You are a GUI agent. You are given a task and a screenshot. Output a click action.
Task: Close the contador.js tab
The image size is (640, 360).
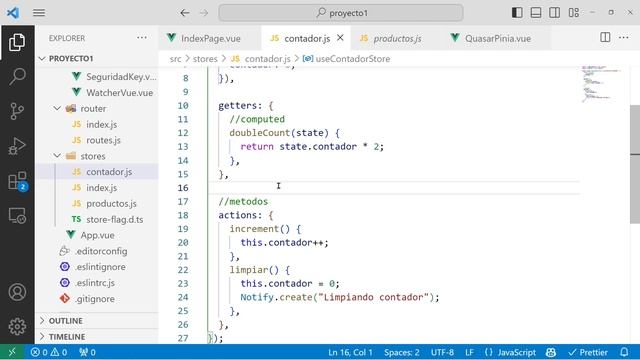pyautogui.click(x=340, y=38)
